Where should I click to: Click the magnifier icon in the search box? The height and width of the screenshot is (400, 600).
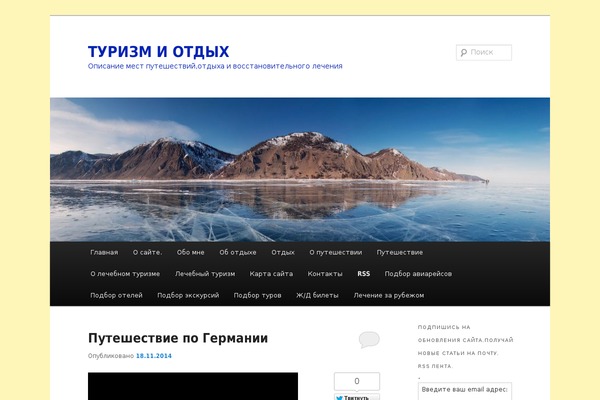464,52
